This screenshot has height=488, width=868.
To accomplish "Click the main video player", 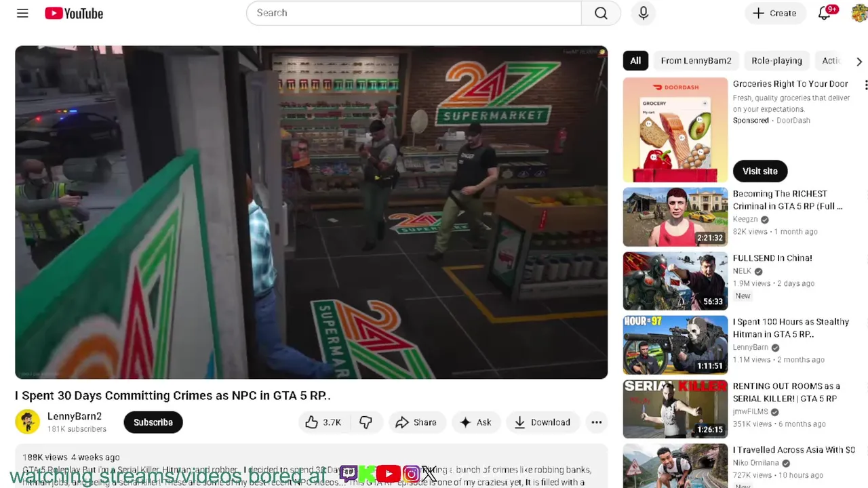I will click(x=311, y=212).
